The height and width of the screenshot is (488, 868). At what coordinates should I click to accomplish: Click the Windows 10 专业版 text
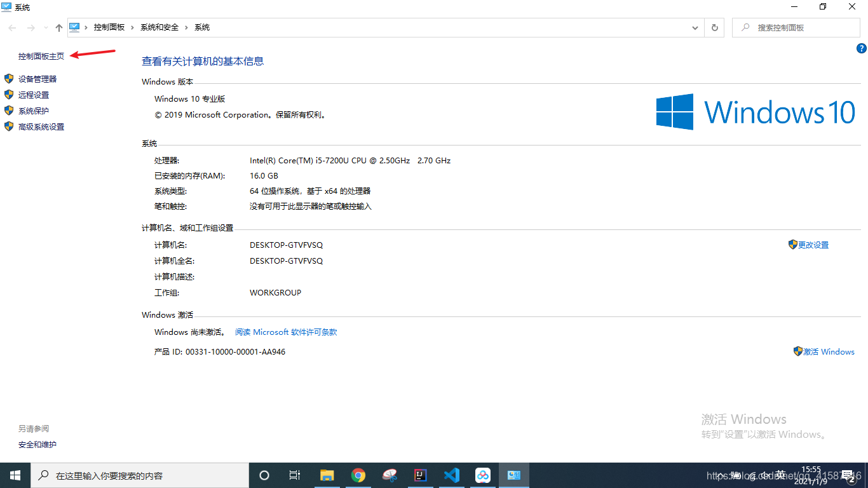pyautogui.click(x=190, y=98)
